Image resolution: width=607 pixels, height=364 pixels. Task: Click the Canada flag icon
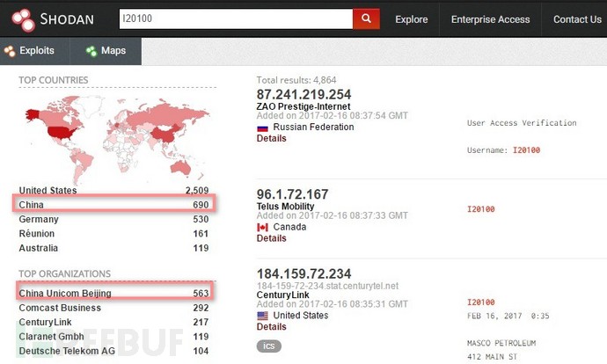click(262, 228)
